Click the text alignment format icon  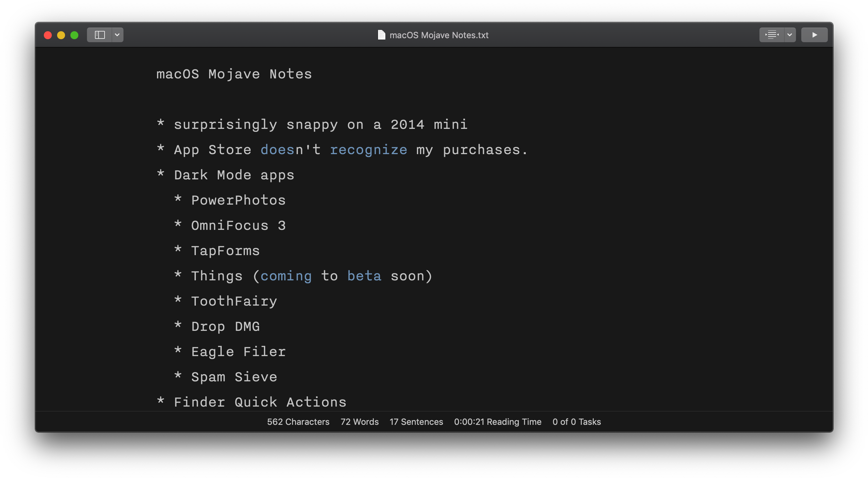tap(772, 35)
